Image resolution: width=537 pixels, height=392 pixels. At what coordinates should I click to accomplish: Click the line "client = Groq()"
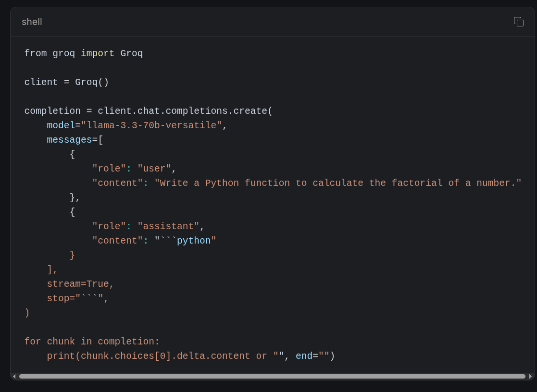(x=66, y=82)
